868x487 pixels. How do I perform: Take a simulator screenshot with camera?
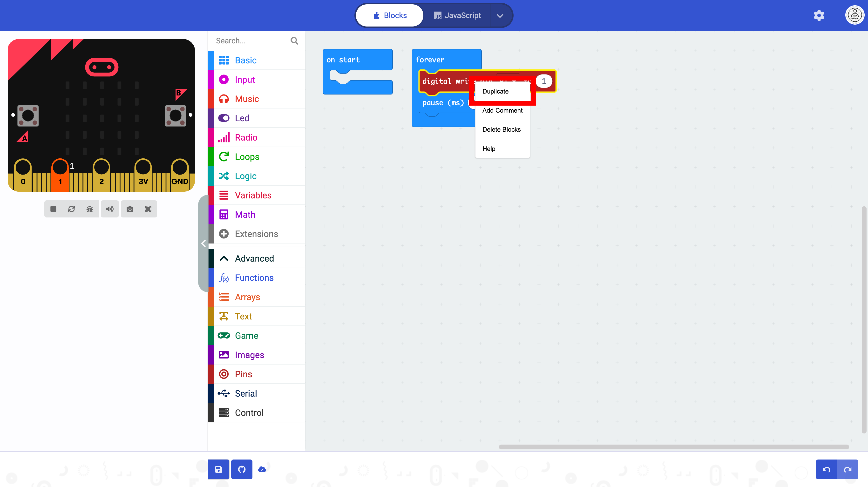[x=130, y=209]
